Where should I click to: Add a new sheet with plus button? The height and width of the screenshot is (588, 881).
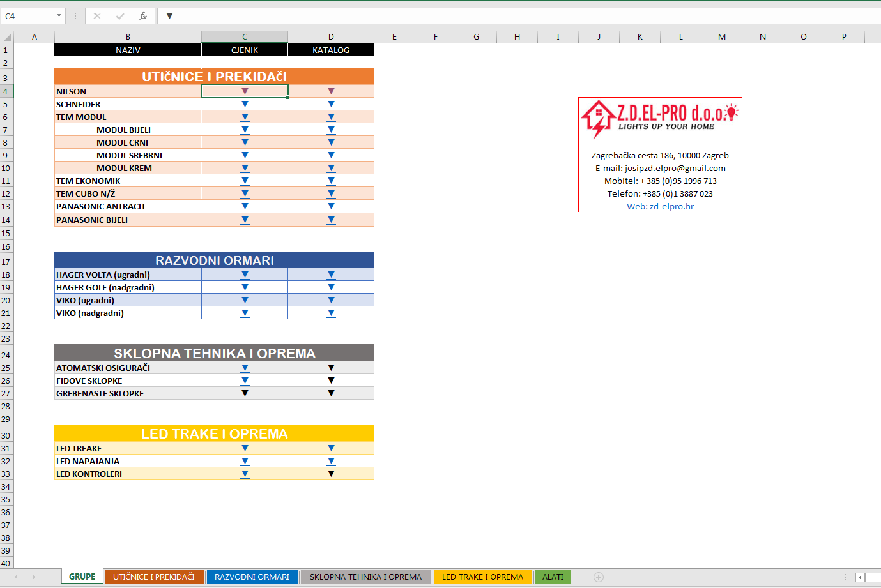click(x=599, y=577)
